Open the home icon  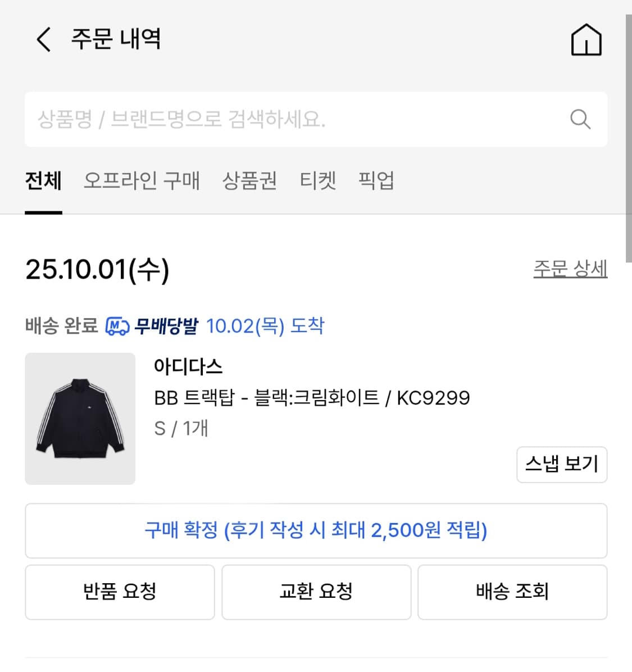(586, 39)
